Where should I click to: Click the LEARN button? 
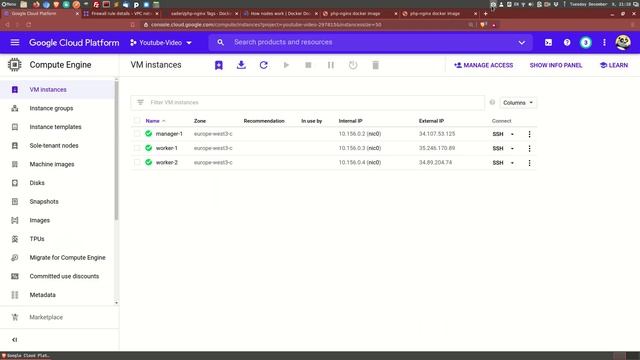tap(614, 65)
